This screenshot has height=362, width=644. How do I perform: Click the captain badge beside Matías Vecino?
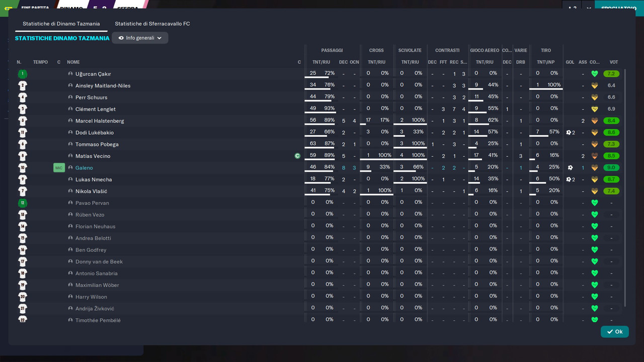[x=297, y=156]
